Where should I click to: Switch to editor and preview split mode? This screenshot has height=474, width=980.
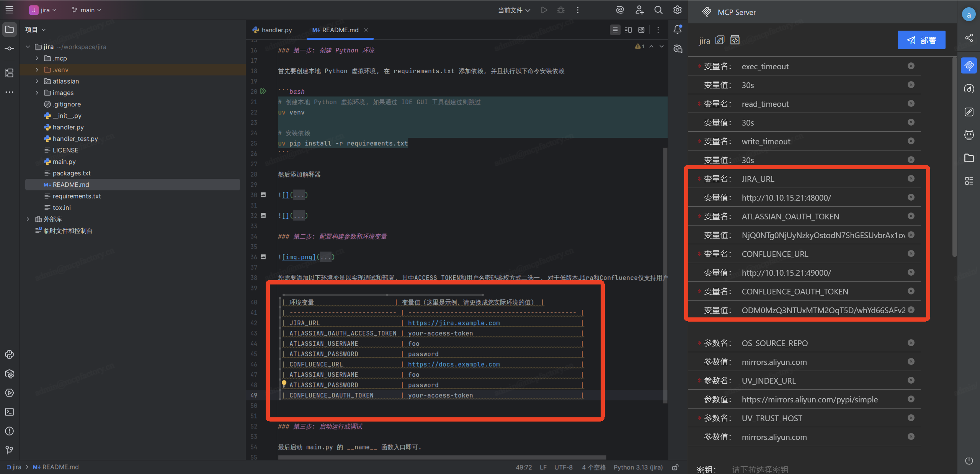628,30
